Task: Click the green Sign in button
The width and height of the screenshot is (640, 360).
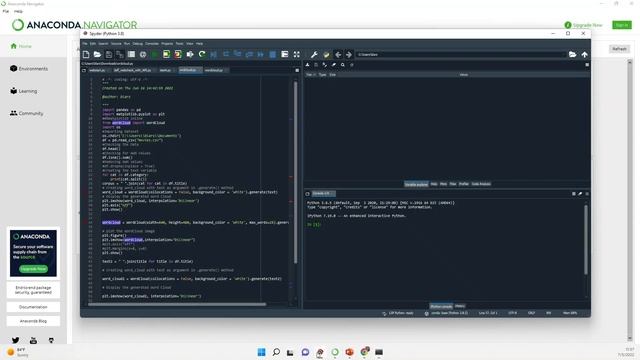Action: pos(622,25)
